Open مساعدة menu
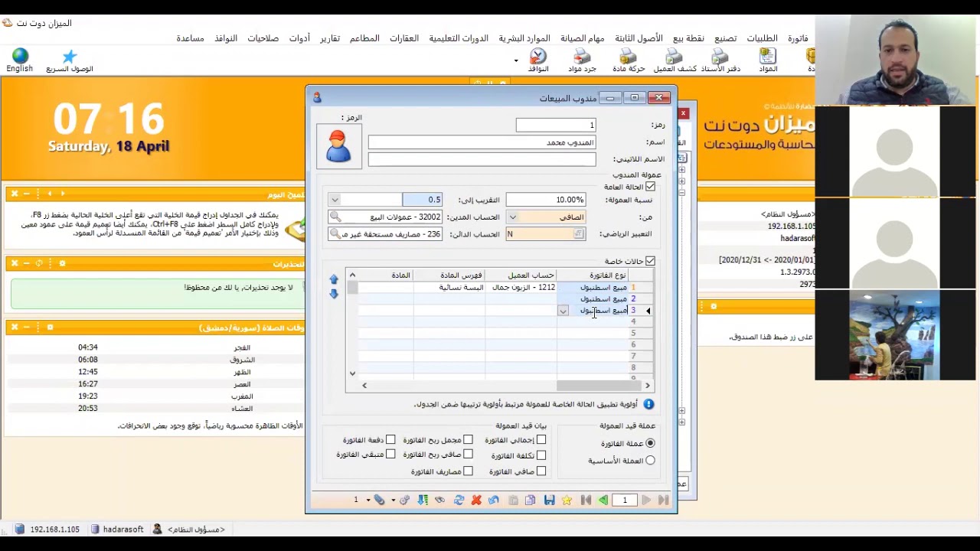This screenshot has height=551, width=980. 190,38
